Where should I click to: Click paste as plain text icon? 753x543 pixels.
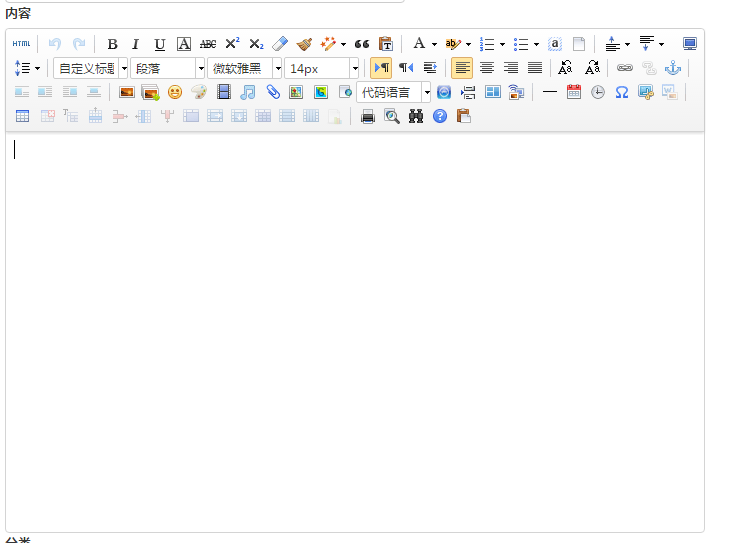point(386,44)
